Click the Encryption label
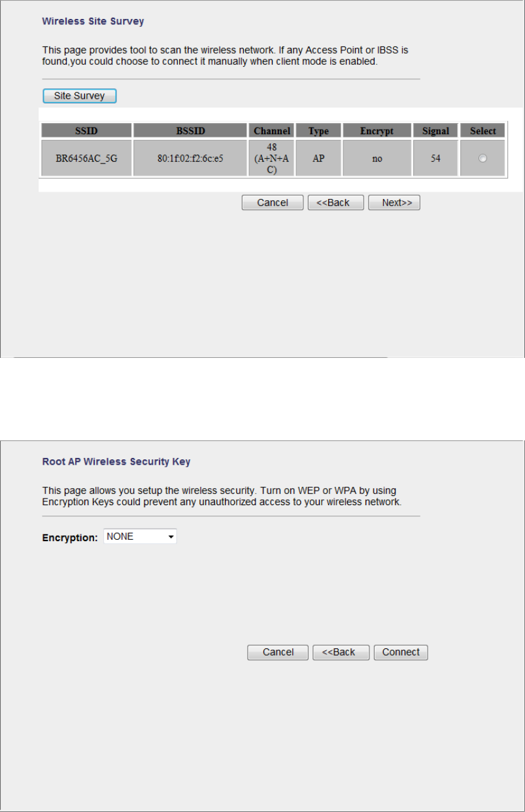525x812 pixels. click(x=70, y=537)
